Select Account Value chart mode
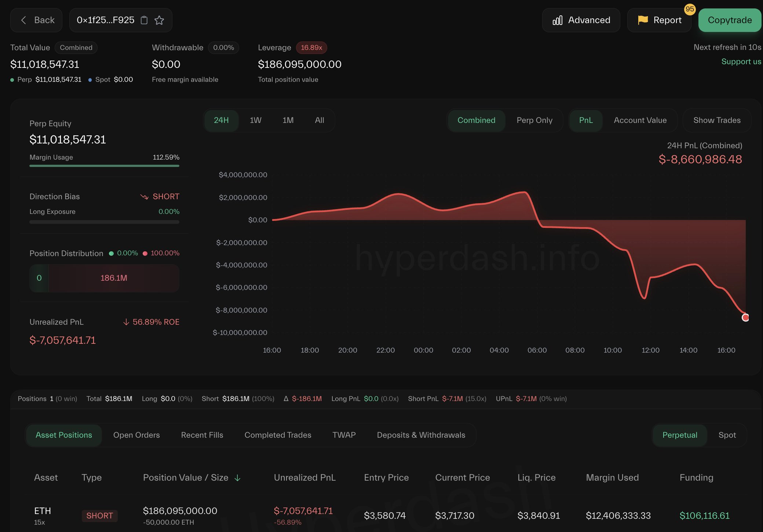This screenshot has height=532, width=763. [640, 120]
